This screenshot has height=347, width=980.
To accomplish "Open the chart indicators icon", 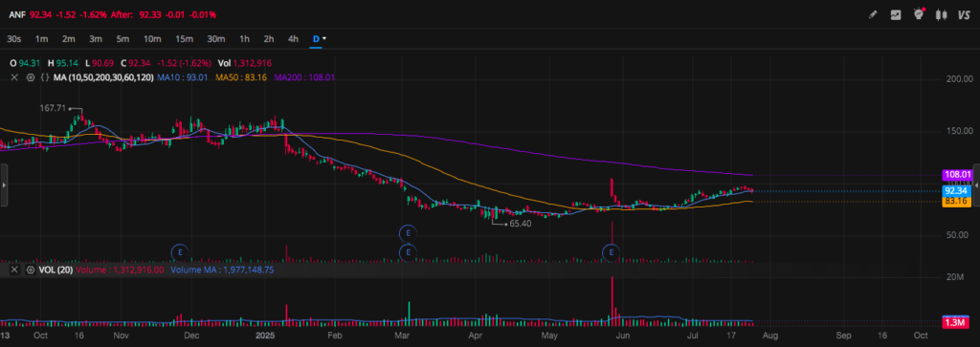I will 896,15.
